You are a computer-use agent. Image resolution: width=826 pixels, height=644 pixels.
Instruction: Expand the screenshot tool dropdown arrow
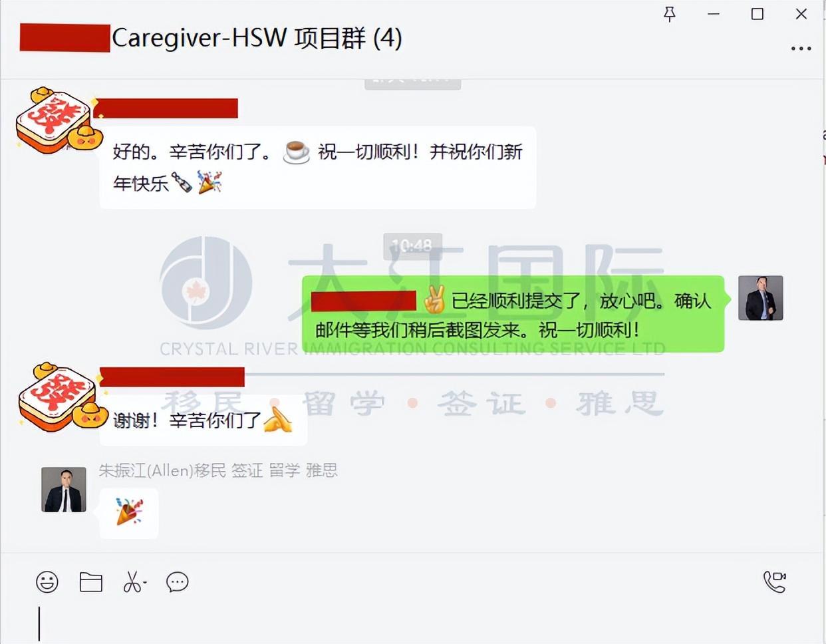pos(144,583)
